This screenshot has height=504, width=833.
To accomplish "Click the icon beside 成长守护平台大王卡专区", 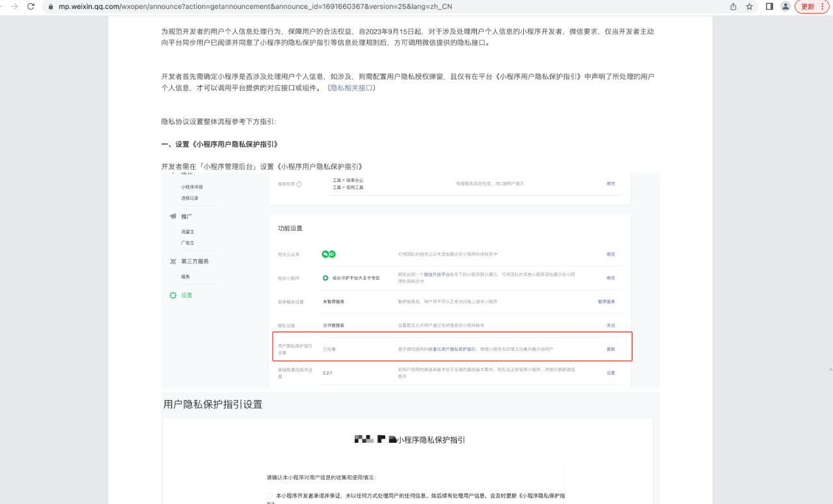I will [x=325, y=278].
